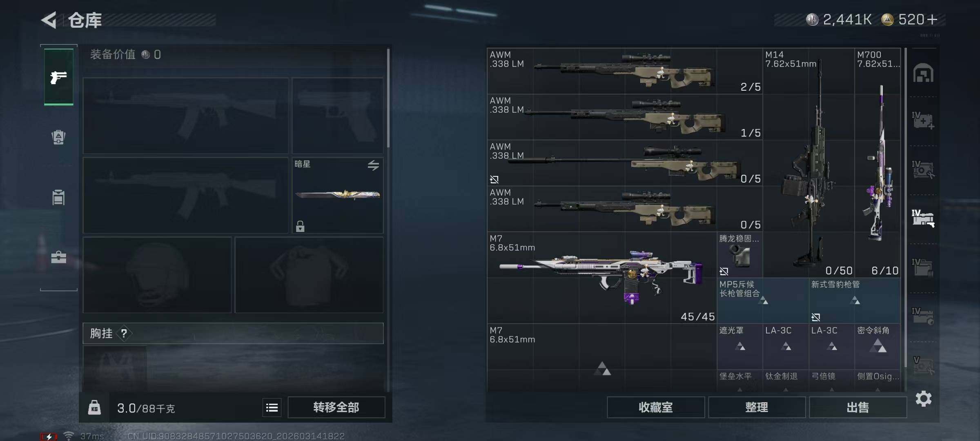Click the 出售 sell button
The height and width of the screenshot is (441, 980).
[857, 408]
